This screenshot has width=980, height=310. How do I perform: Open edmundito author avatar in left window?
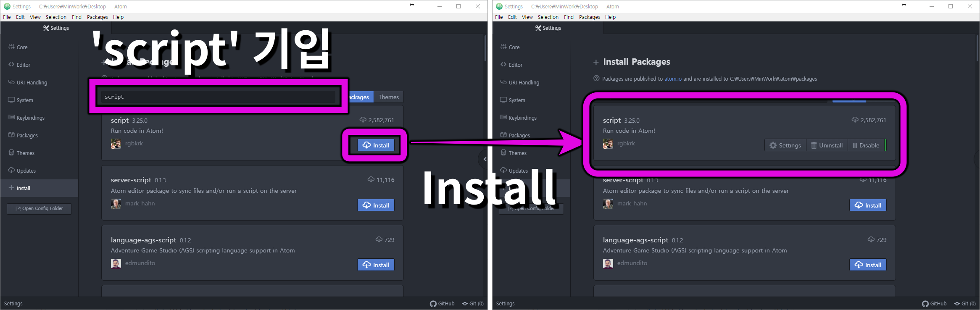click(116, 263)
